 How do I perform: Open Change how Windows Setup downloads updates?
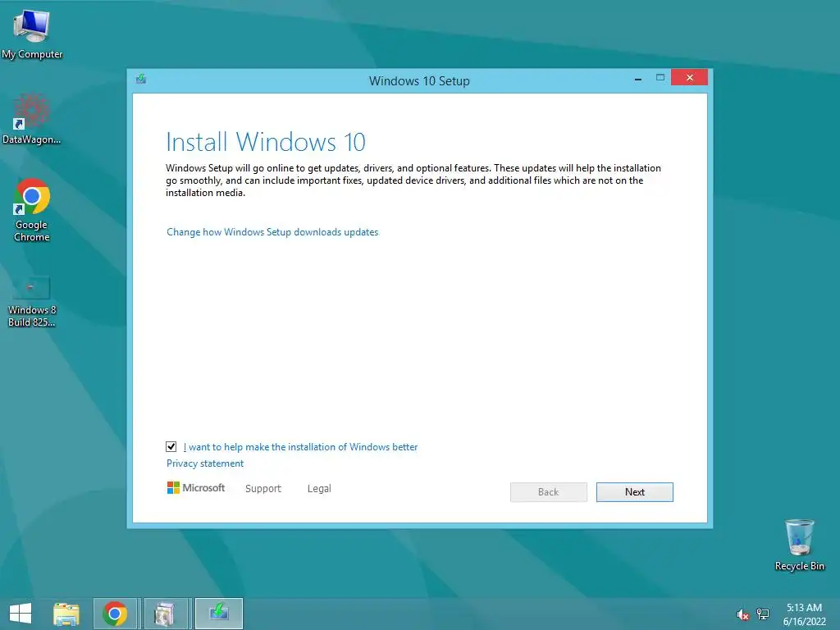pyautogui.click(x=272, y=232)
